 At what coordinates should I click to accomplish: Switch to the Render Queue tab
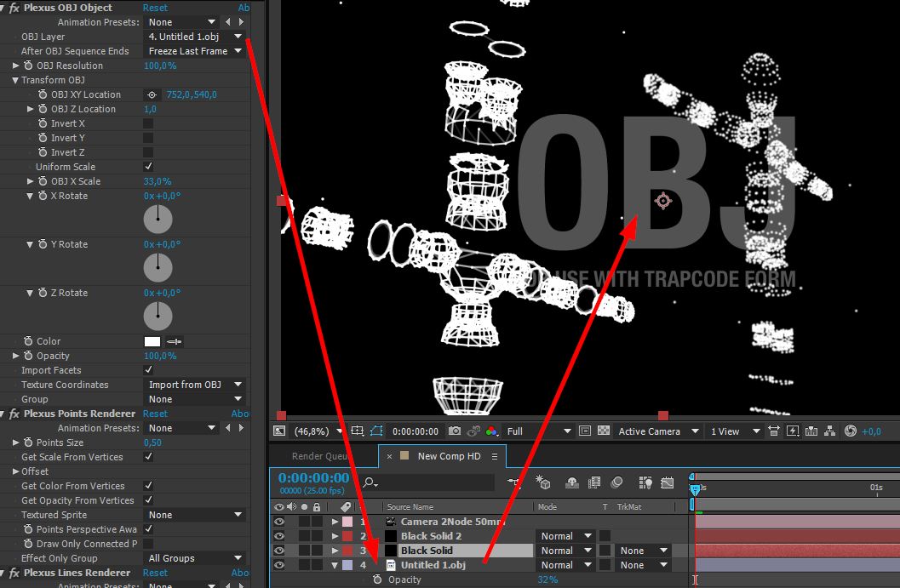319,456
